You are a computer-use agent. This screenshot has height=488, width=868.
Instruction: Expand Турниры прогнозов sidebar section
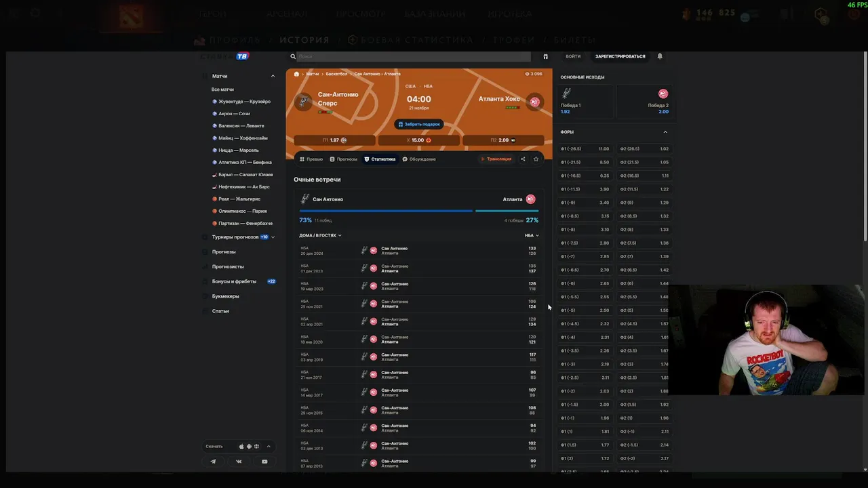273,237
